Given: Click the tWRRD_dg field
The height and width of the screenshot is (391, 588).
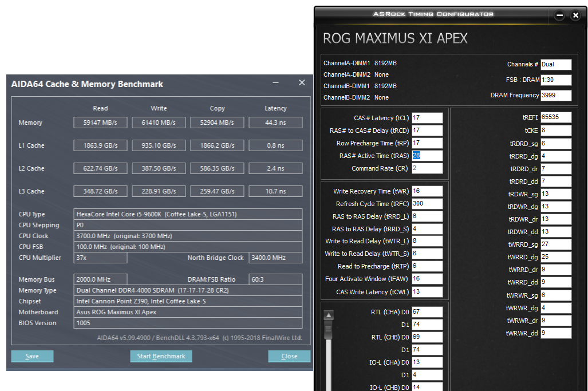Looking at the screenshot, I should tap(556, 257).
